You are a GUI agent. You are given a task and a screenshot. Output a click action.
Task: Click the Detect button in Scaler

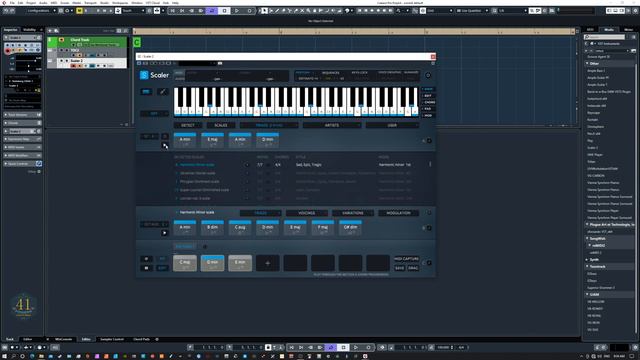coord(188,125)
